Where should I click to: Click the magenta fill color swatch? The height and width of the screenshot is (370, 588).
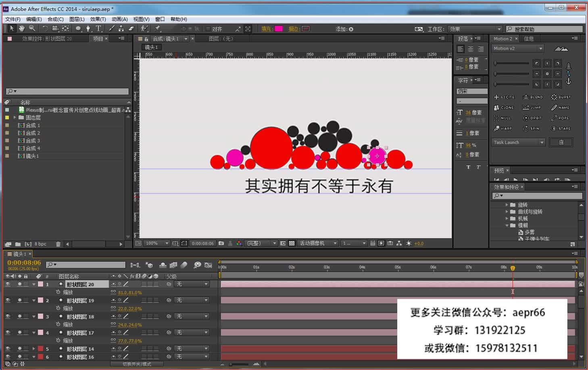tap(279, 28)
